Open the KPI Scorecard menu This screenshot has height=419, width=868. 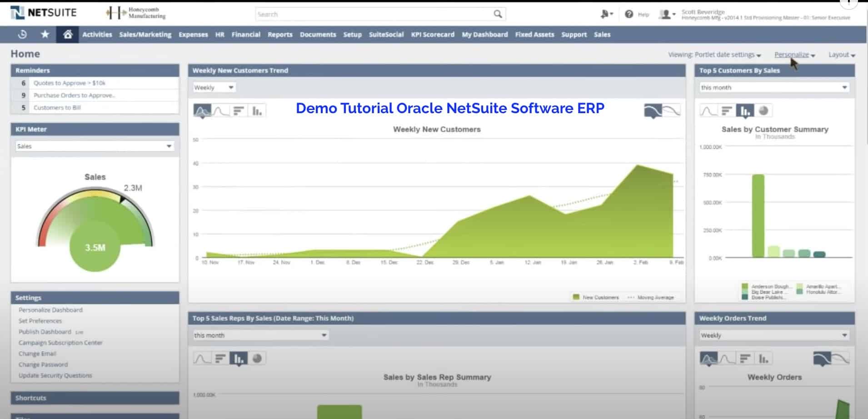(x=433, y=35)
